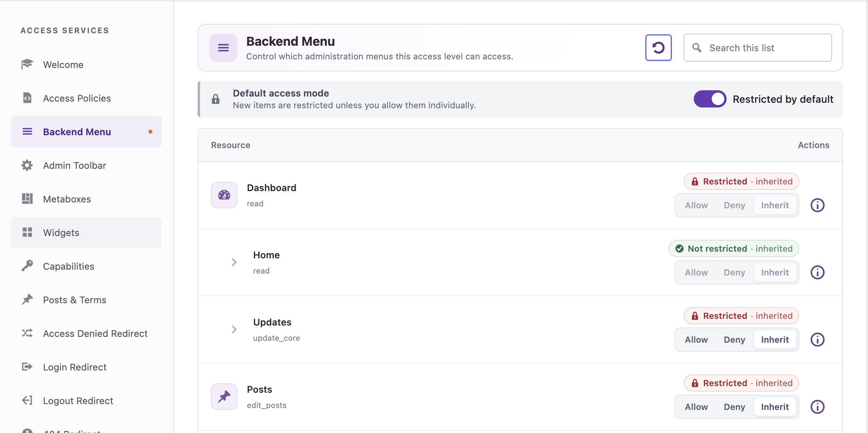Open info for the Posts row

click(818, 407)
